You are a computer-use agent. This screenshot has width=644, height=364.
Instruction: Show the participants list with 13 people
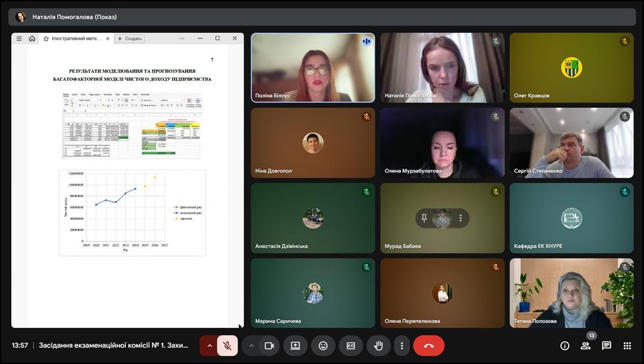click(x=585, y=346)
